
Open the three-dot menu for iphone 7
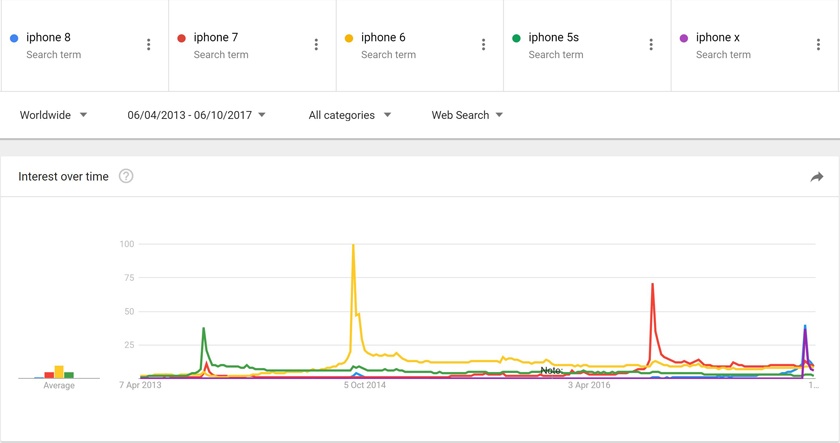[x=316, y=45]
